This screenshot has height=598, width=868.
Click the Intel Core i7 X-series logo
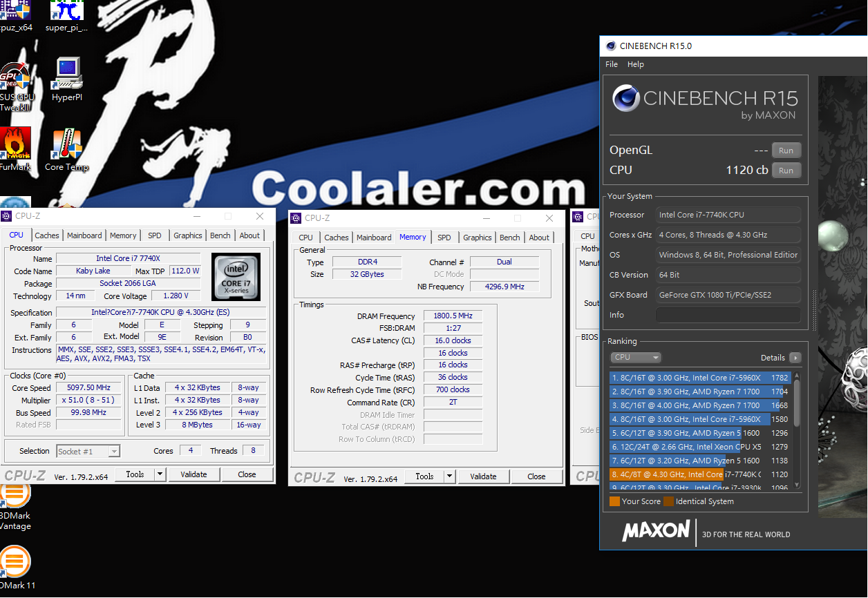tap(236, 277)
